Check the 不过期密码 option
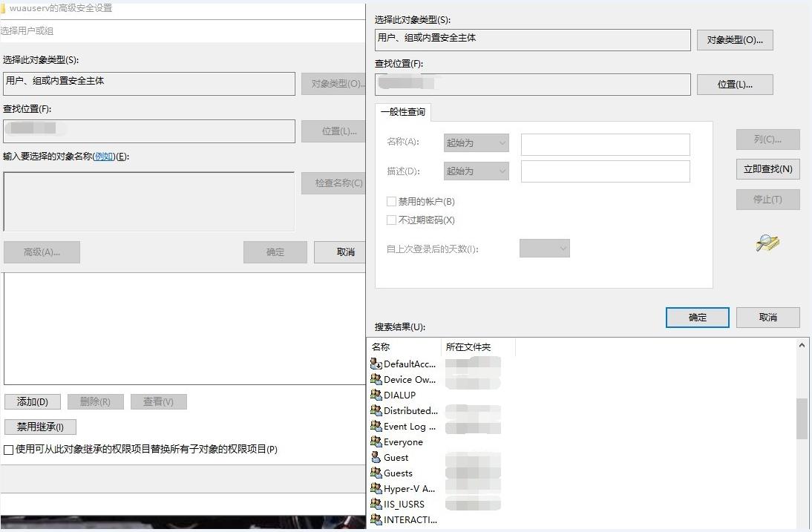812x532 pixels. tap(390, 220)
